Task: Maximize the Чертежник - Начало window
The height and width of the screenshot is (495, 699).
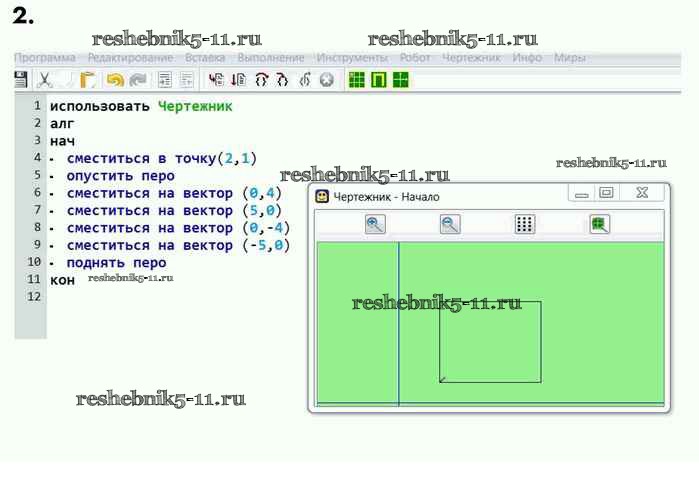Action: tap(606, 192)
